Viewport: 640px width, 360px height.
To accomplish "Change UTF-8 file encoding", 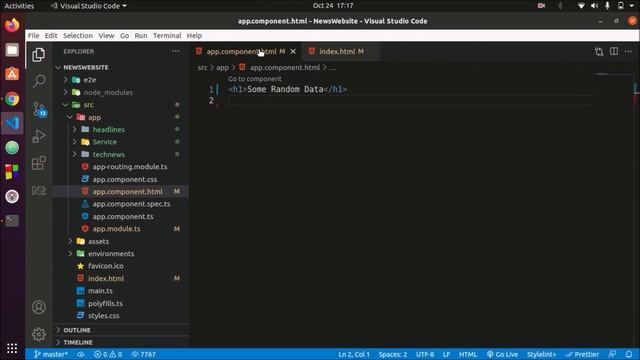I will pyautogui.click(x=425, y=354).
